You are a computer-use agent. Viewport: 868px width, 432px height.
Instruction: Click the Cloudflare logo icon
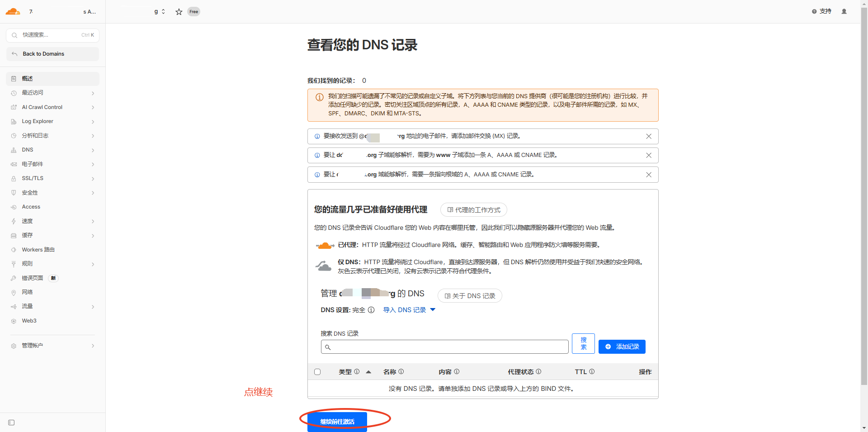(x=13, y=11)
